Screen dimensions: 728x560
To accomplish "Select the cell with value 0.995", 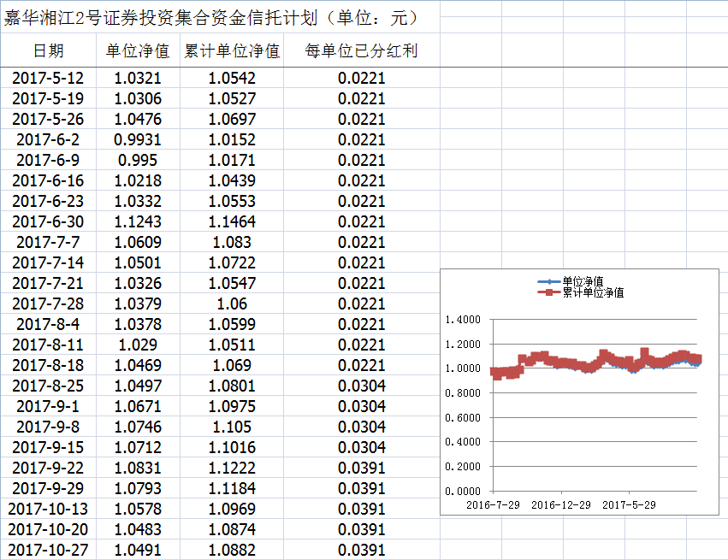I will click(x=138, y=160).
